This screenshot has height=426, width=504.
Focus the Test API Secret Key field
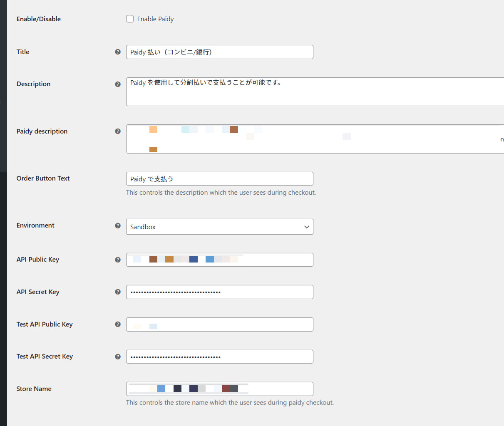coord(220,357)
